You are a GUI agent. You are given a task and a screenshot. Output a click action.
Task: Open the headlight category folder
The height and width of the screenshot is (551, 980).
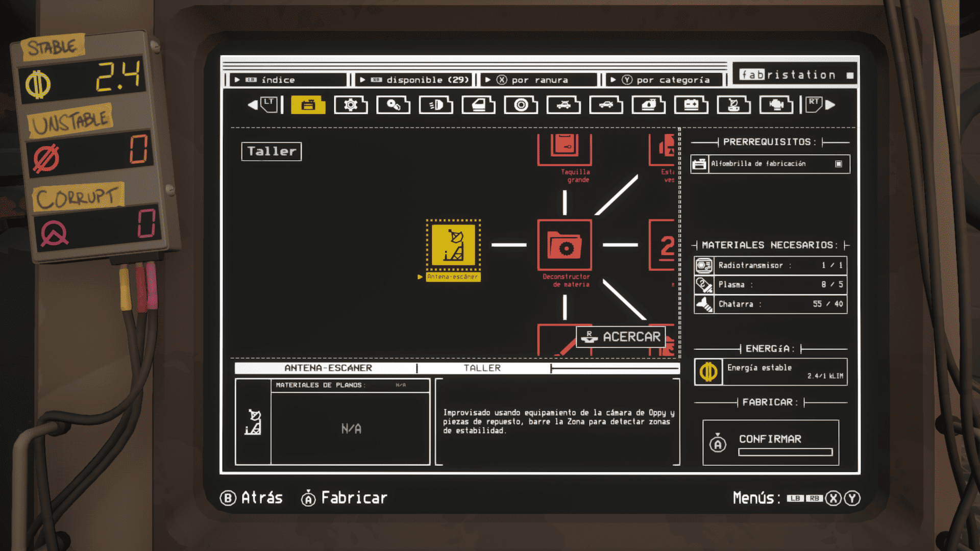[436, 105]
